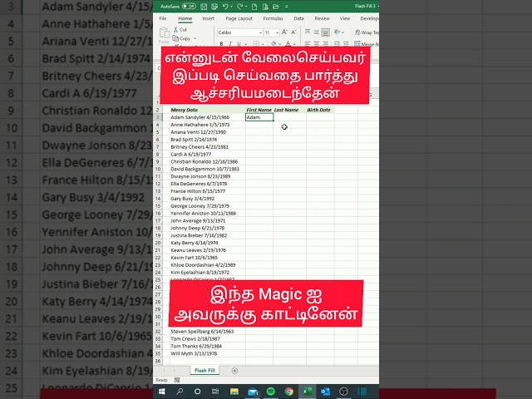The image size is (532, 399).
Task: Select cell Christian Ronaldo 12/16/1986
Action: tap(207, 161)
